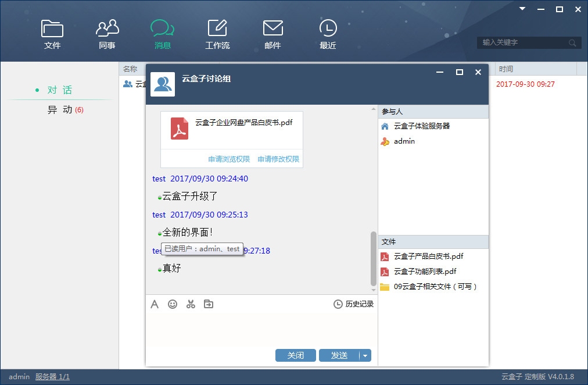Open the 邮件 (Mail) section
This screenshot has height=385, width=588.
(273, 34)
